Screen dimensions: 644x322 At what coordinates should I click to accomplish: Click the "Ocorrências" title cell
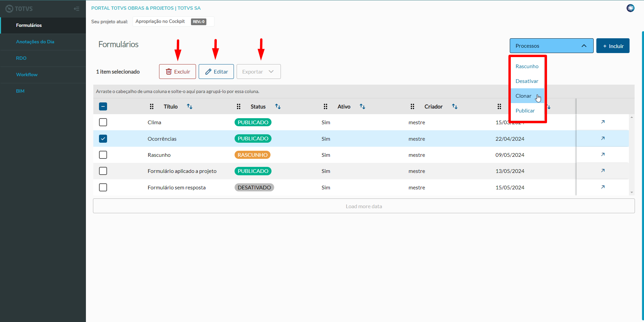tap(162, 139)
